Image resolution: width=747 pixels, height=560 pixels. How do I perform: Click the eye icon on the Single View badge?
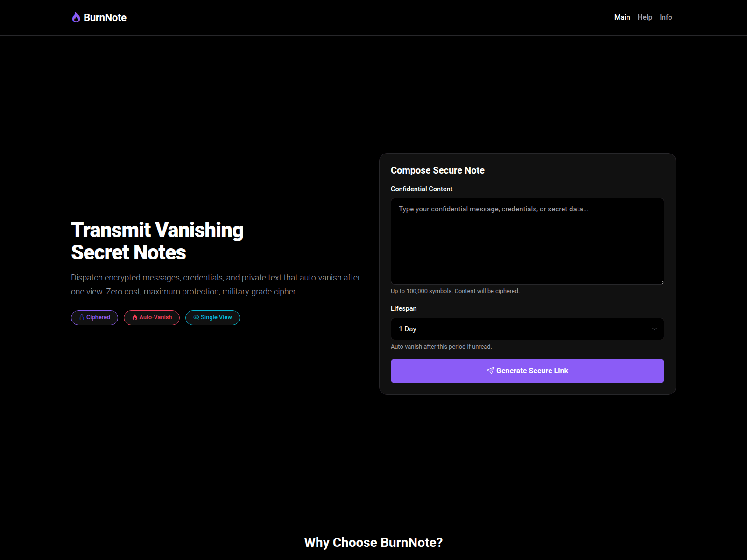pos(196,317)
